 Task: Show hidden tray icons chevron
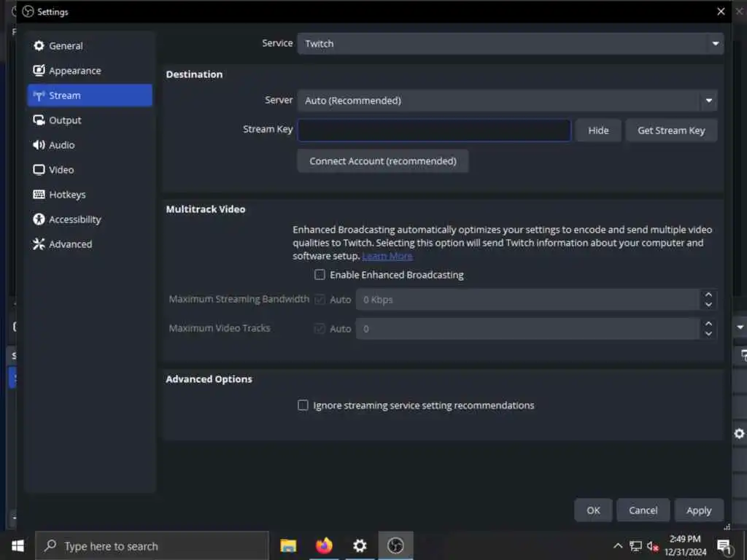click(618, 546)
